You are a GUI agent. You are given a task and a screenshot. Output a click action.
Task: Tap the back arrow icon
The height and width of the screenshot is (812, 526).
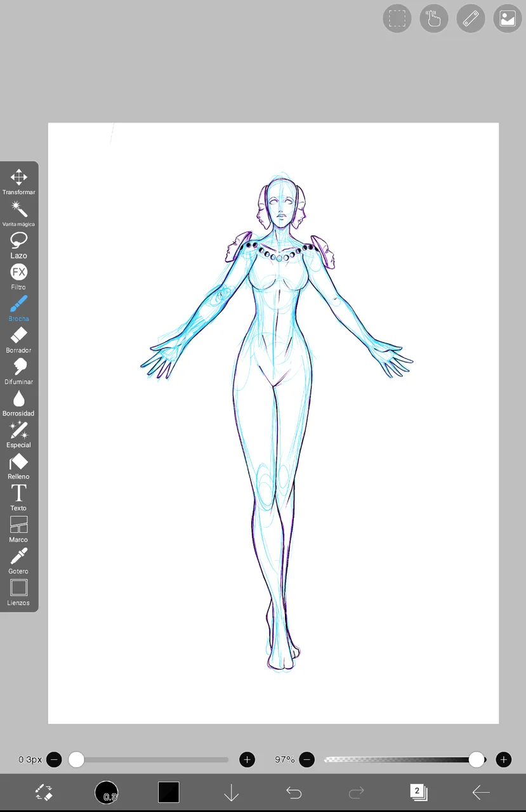tap(481, 792)
